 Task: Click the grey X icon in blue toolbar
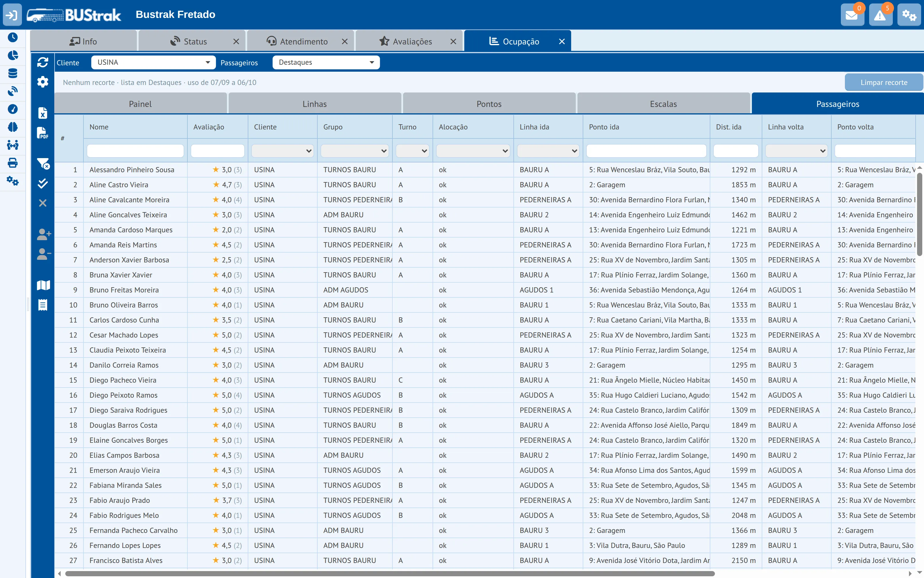pos(43,203)
